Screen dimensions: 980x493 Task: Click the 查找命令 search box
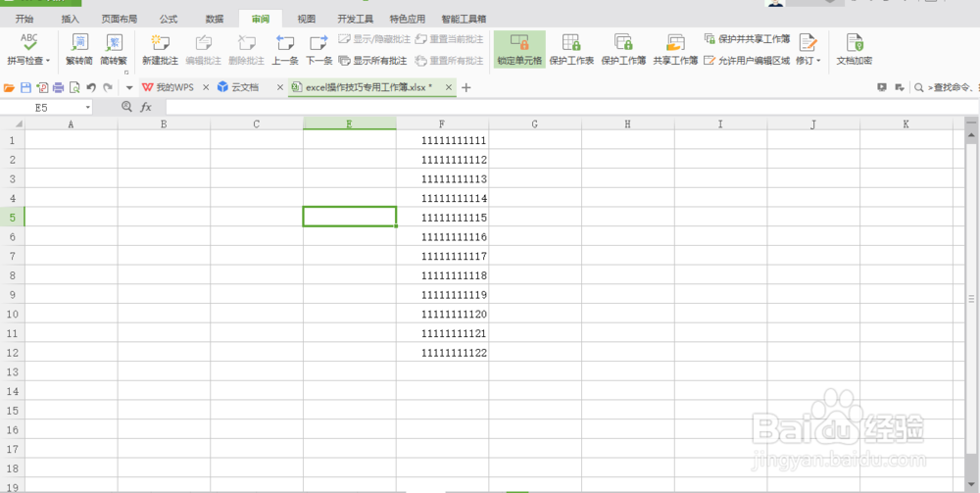(x=948, y=87)
